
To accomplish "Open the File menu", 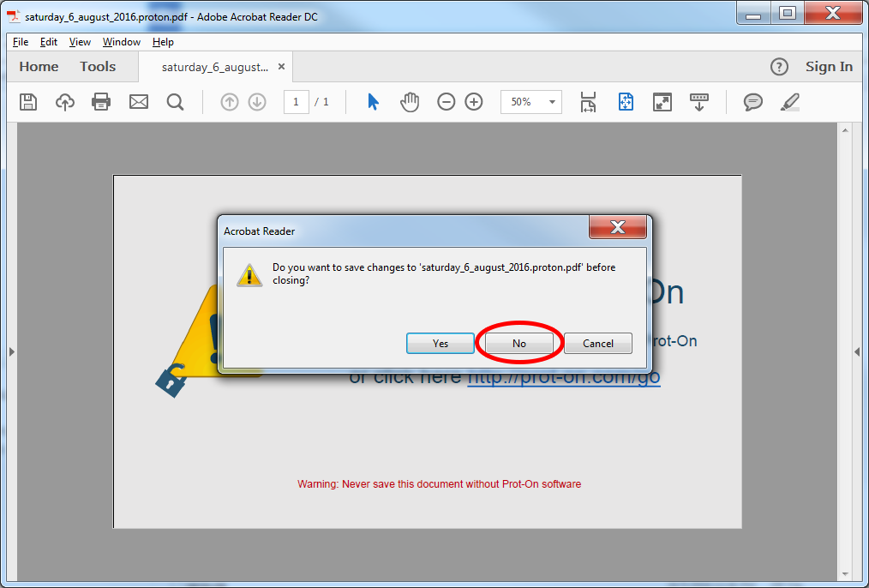I will pyautogui.click(x=21, y=42).
